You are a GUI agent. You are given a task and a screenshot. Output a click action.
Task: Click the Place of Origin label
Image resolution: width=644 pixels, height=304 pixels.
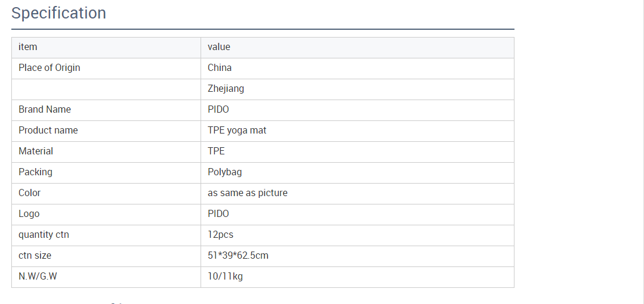coord(49,68)
